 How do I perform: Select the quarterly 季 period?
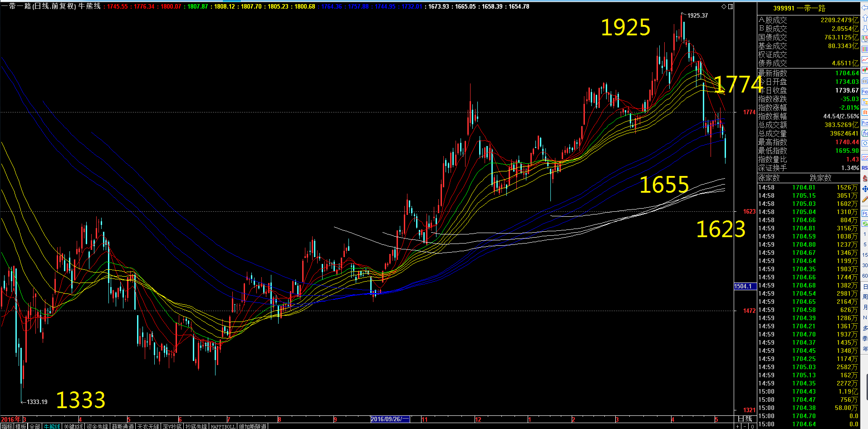(865, 338)
